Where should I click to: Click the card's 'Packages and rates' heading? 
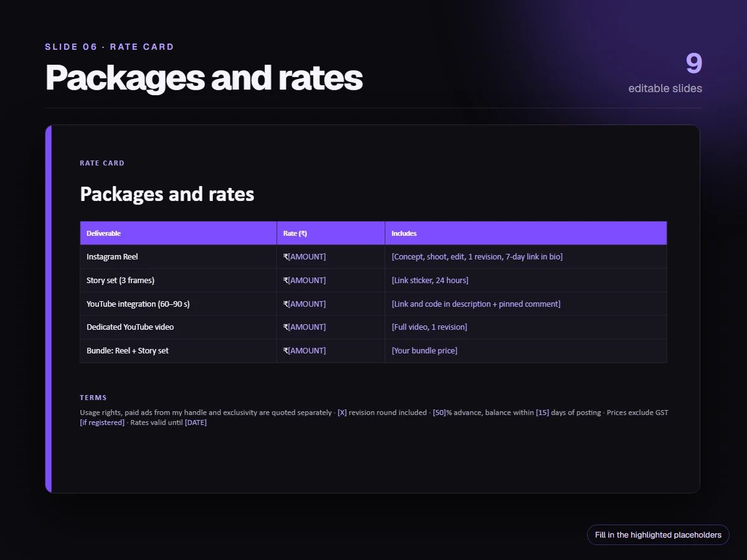point(167,194)
